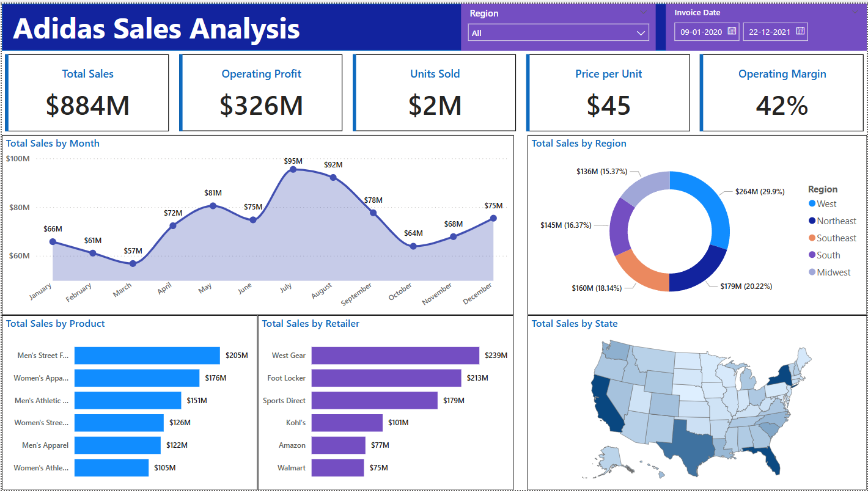The image size is (868, 493).
Task: Click the Sports Direct $179M bar
Action: pos(375,401)
